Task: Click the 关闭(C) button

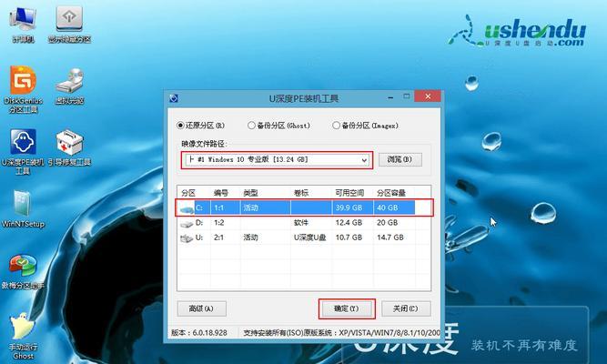Action: tap(406, 308)
